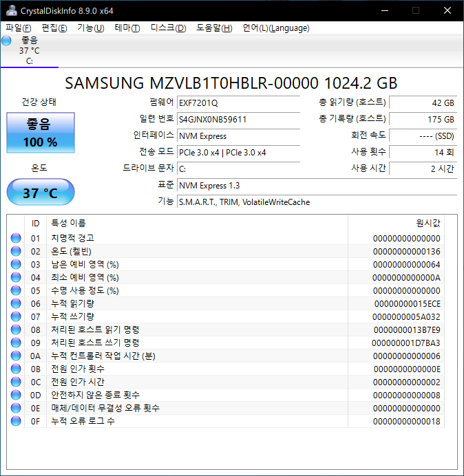This screenshot has width=464, height=476.
Task: Click raw value 00000000015ECE
Action: [407, 303]
